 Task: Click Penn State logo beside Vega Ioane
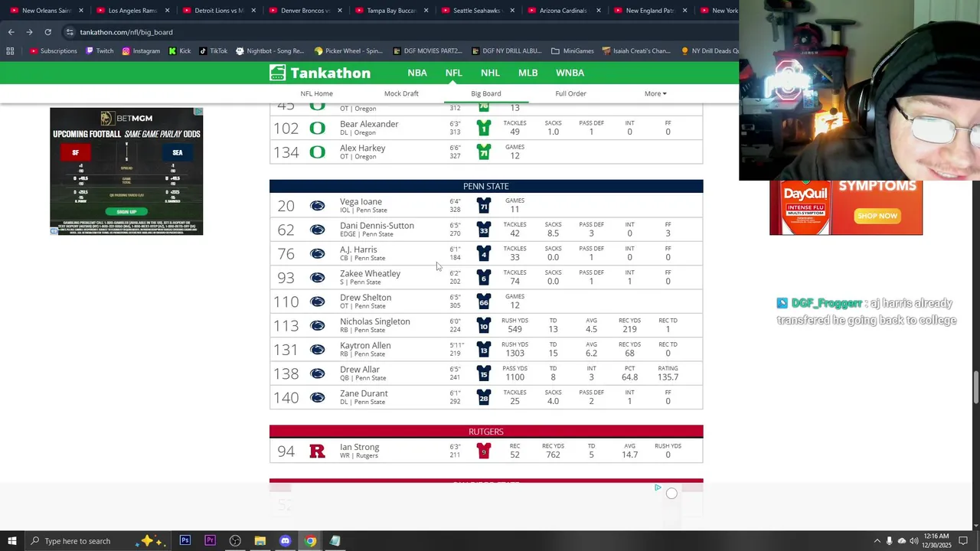(317, 206)
